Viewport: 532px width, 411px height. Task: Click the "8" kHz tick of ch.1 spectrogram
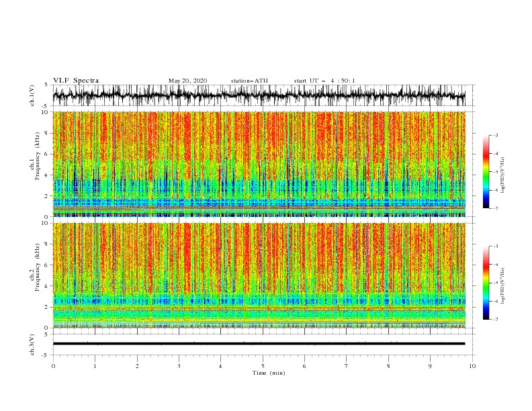47,133
